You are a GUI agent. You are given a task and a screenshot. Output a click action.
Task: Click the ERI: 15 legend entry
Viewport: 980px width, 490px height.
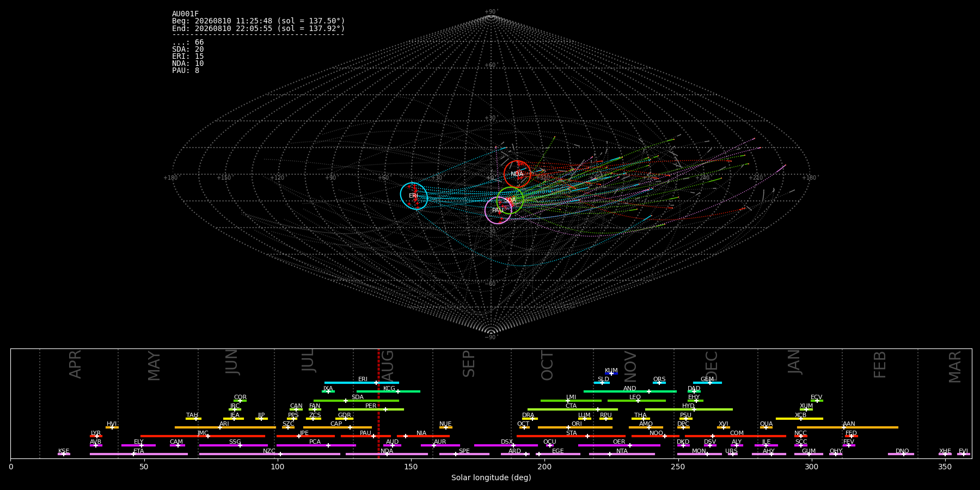click(188, 57)
